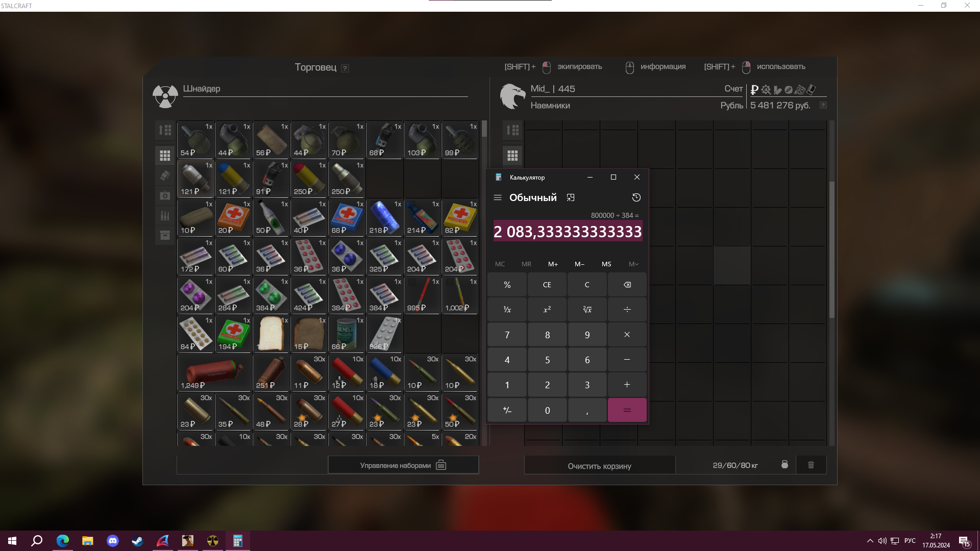This screenshot has height=551, width=980.
Task: Click the calculator decimal comma key
Action: 587,410
